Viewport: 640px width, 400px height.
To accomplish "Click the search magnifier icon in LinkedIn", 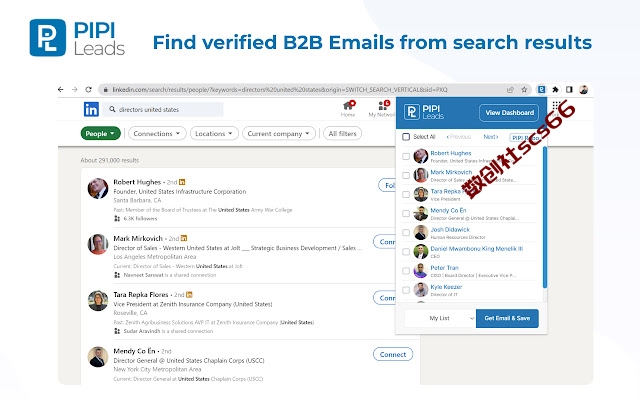I will (x=112, y=109).
